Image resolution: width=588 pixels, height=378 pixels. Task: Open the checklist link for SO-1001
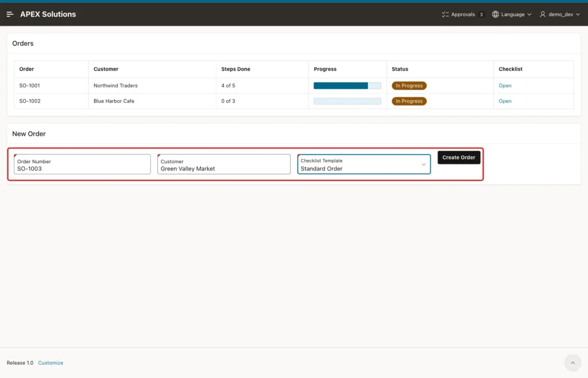click(x=505, y=86)
